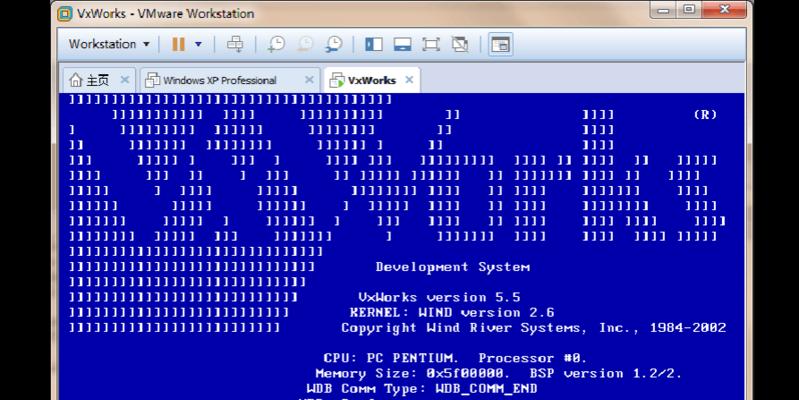Viewport: 799px width, 400px height.
Task: Click the (R) mark in console
Action: pyautogui.click(x=705, y=115)
